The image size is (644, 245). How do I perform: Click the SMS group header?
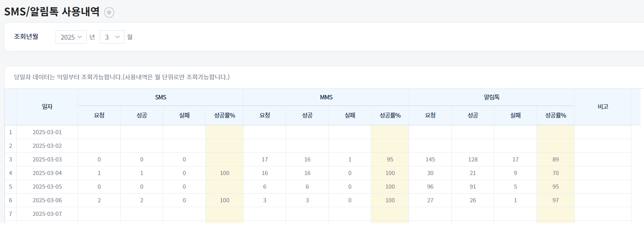point(160,98)
